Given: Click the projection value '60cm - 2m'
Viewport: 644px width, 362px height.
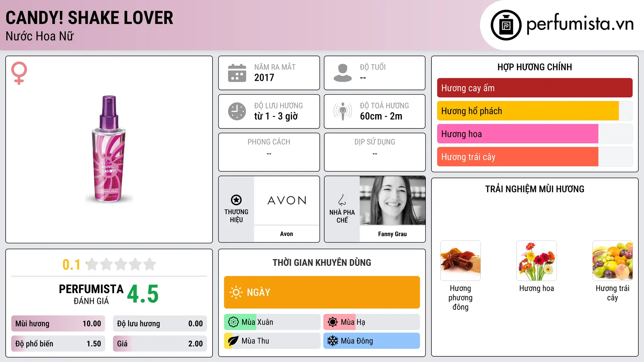Looking at the screenshot, I should (x=381, y=116).
